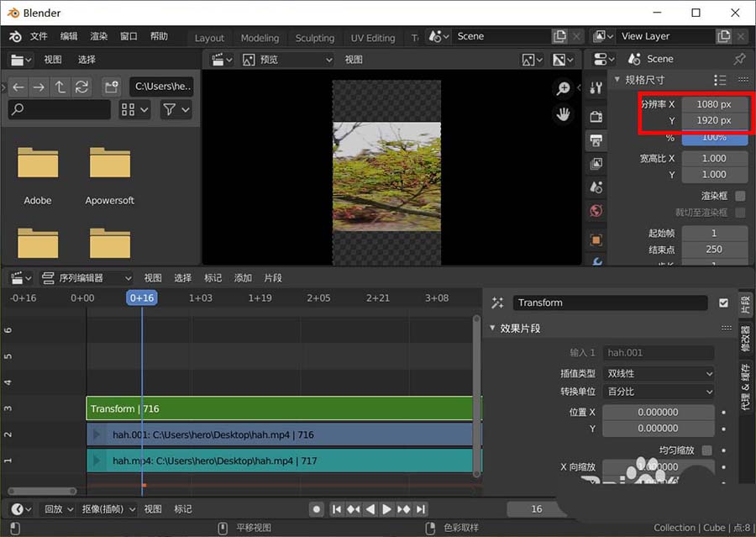
Task: Click the 100% resolution percentage slider
Action: (x=715, y=140)
